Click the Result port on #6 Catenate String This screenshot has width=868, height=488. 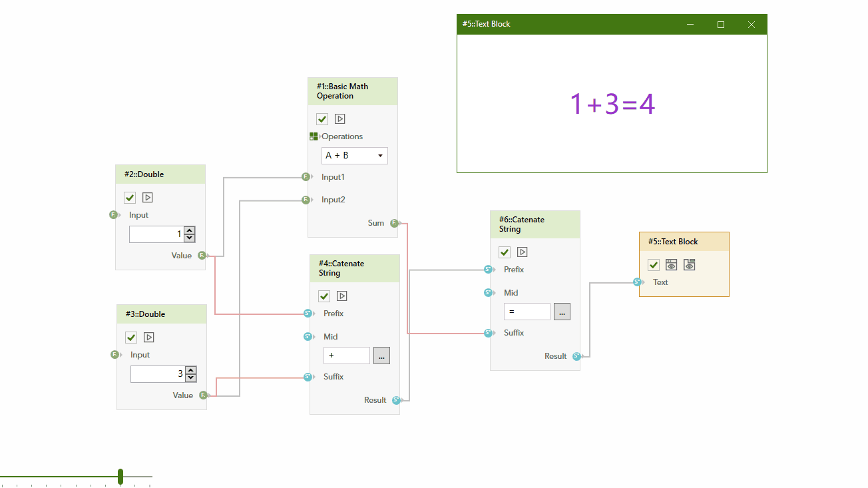[x=576, y=356]
